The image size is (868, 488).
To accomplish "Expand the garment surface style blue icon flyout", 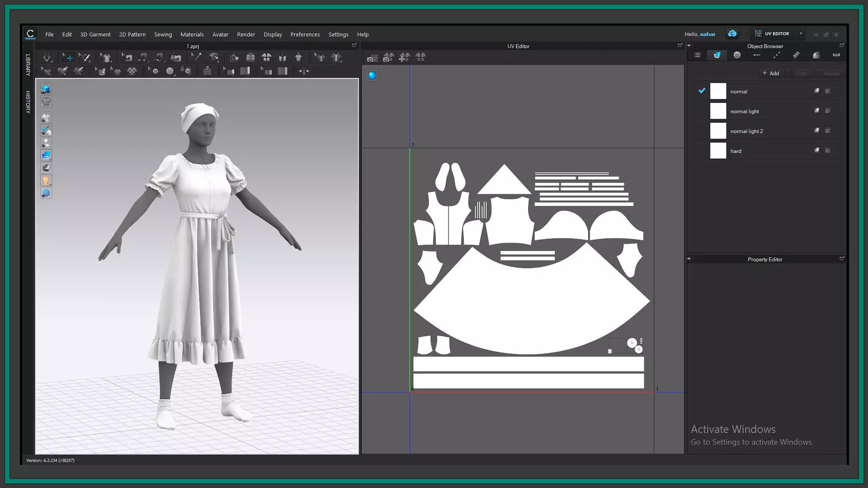I will (x=46, y=155).
